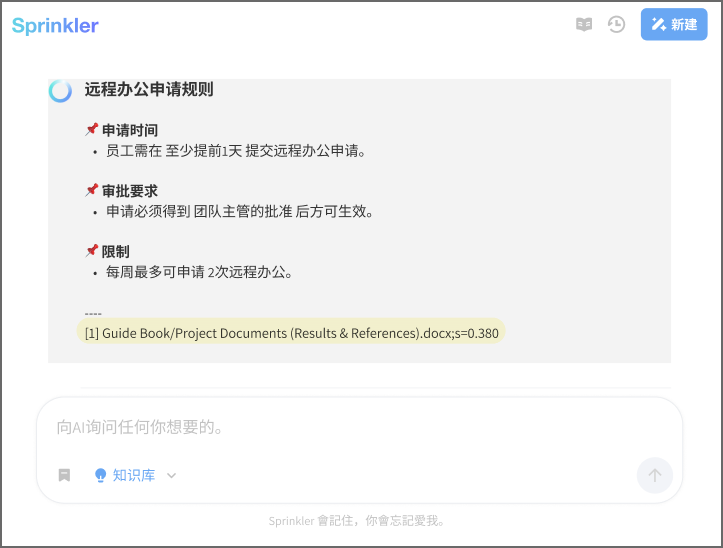The image size is (723, 548).
Task: Click the Sprinkler footer disclaimer text
Action: [x=357, y=521]
